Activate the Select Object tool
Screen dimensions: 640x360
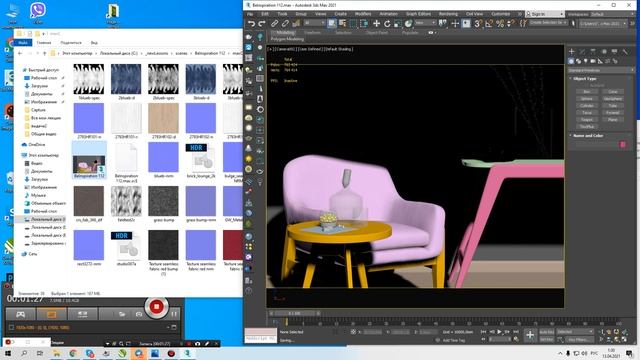(332, 24)
